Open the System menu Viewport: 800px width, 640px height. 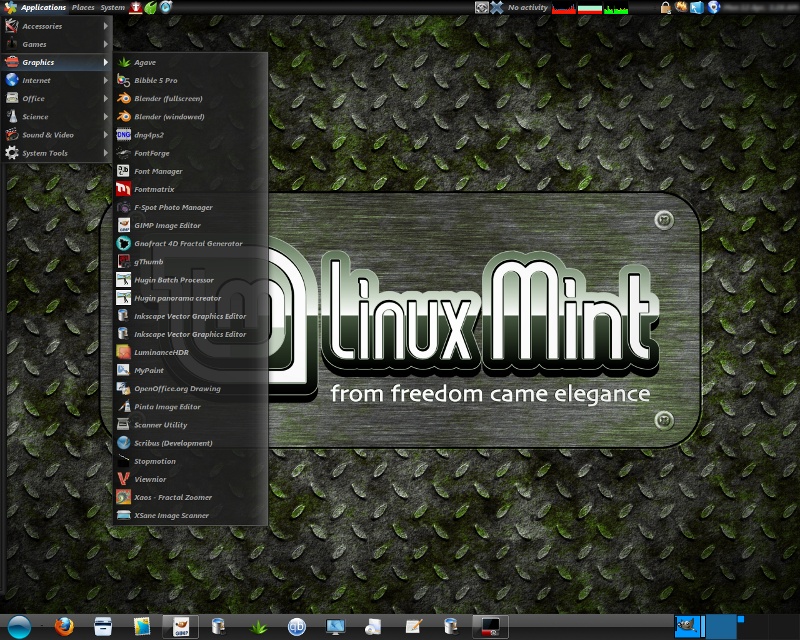(113, 7)
